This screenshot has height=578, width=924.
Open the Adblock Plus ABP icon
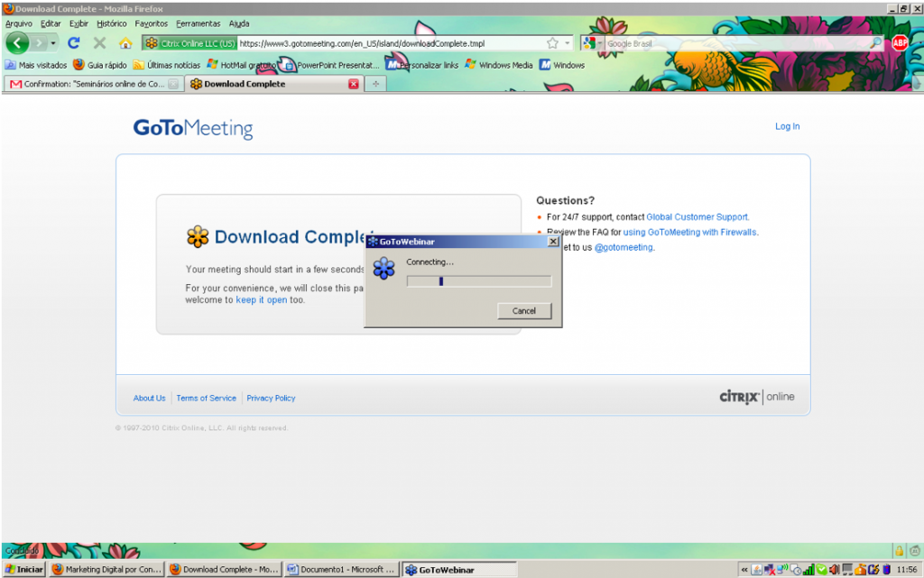pyautogui.click(x=900, y=42)
